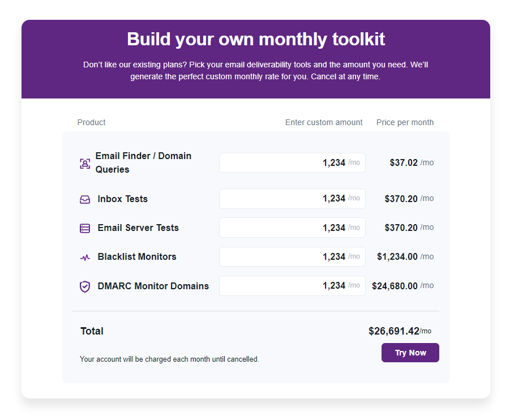Click the DMARC Monitor Domains label

pyautogui.click(x=153, y=286)
